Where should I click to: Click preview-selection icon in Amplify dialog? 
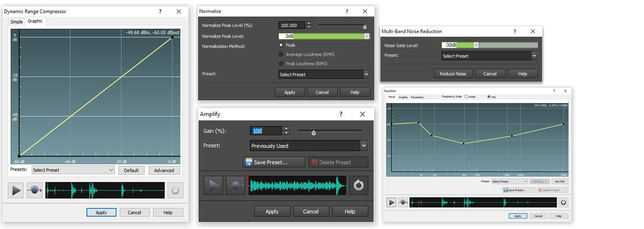pos(235,185)
